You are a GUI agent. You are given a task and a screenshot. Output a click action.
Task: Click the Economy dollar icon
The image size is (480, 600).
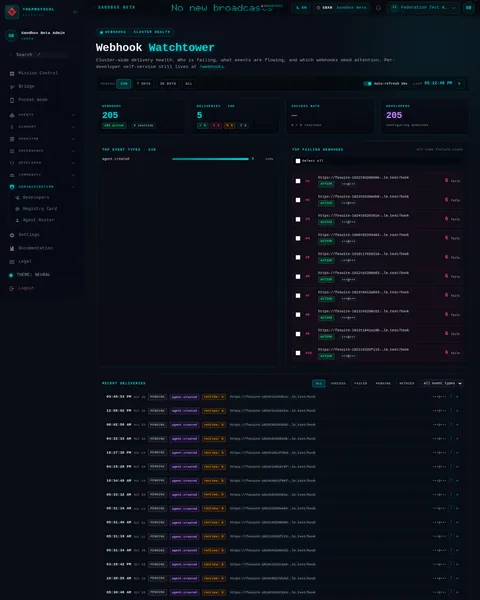[x=12, y=127]
